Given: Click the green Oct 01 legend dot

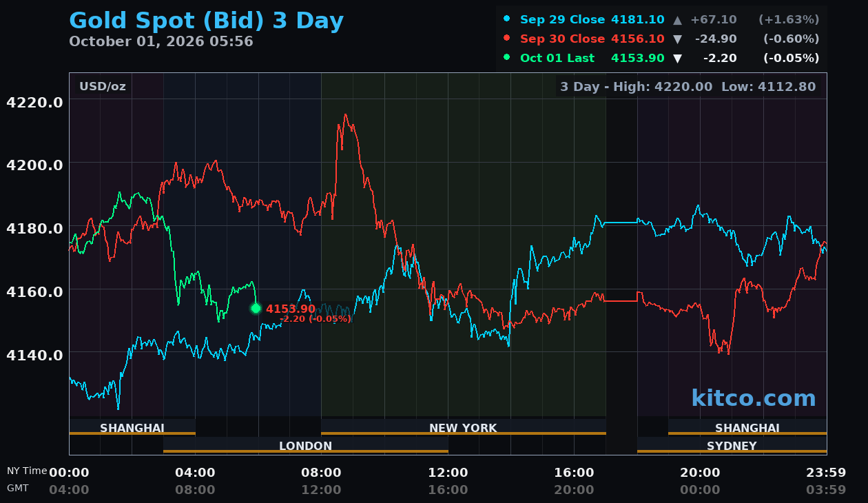Looking at the screenshot, I should [x=507, y=57].
